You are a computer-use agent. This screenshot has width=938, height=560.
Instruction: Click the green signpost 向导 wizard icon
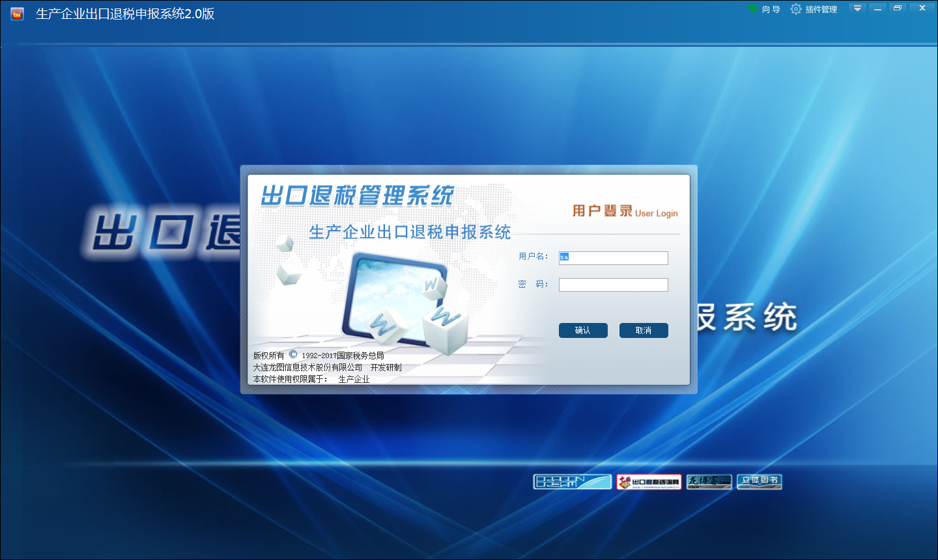(752, 8)
